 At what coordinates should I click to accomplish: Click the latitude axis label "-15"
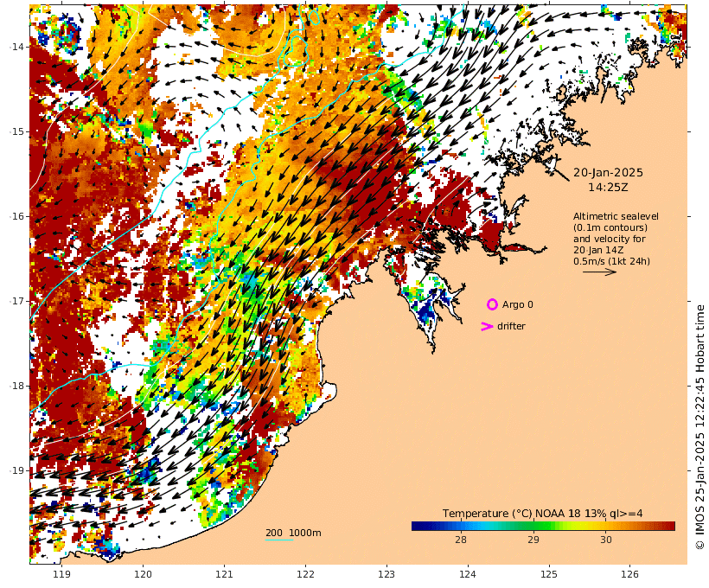tap(16, 131)
